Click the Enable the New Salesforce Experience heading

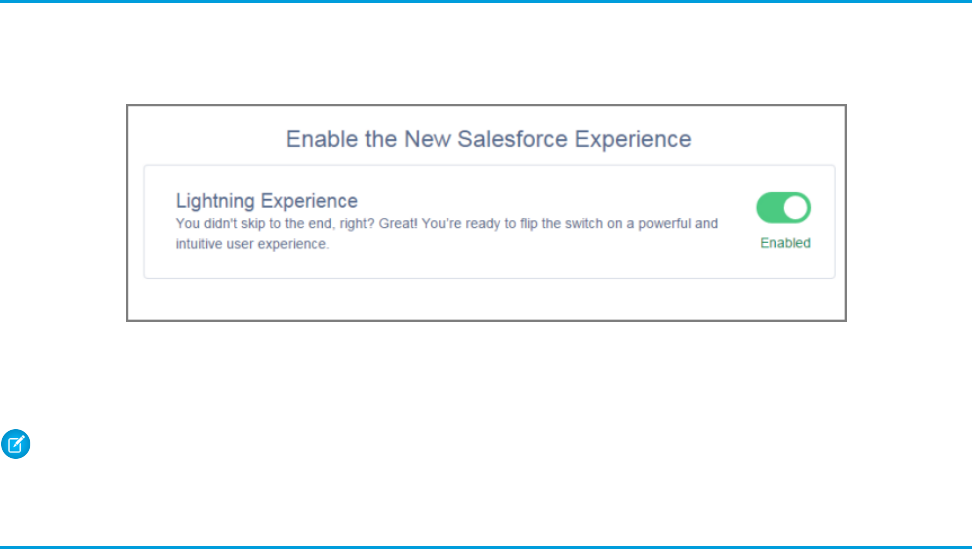488,139
